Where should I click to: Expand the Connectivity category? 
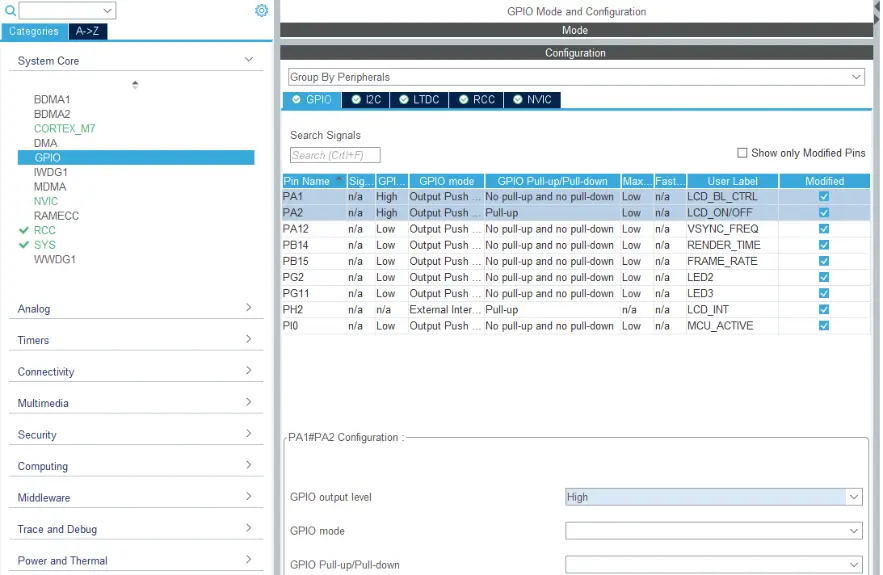[135, 372]
